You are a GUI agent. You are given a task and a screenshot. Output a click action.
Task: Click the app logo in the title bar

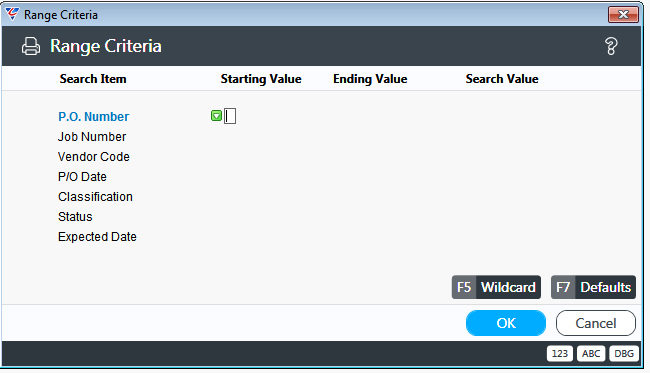point(12,15)
